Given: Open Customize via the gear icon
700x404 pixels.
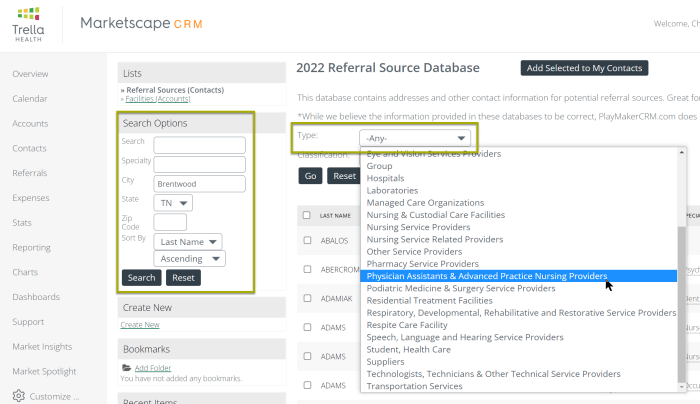Looking at the screenshot, I should coord(19,396).
